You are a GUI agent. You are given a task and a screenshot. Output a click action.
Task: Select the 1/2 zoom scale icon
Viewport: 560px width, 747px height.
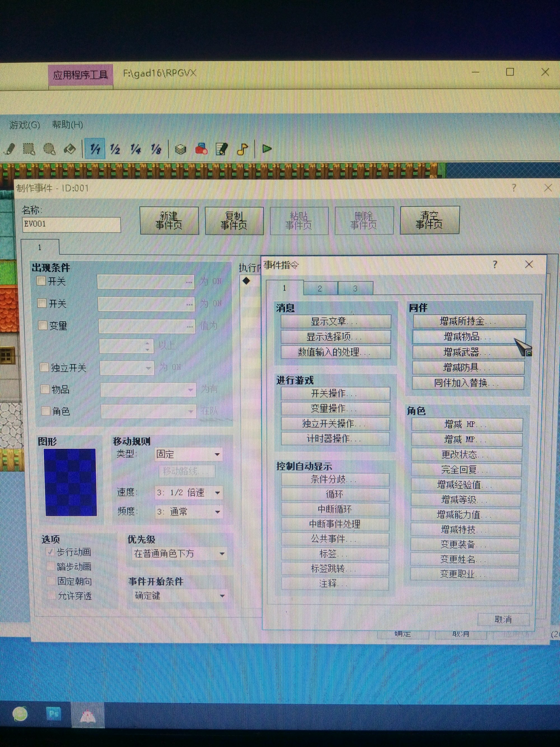(115, 149)
